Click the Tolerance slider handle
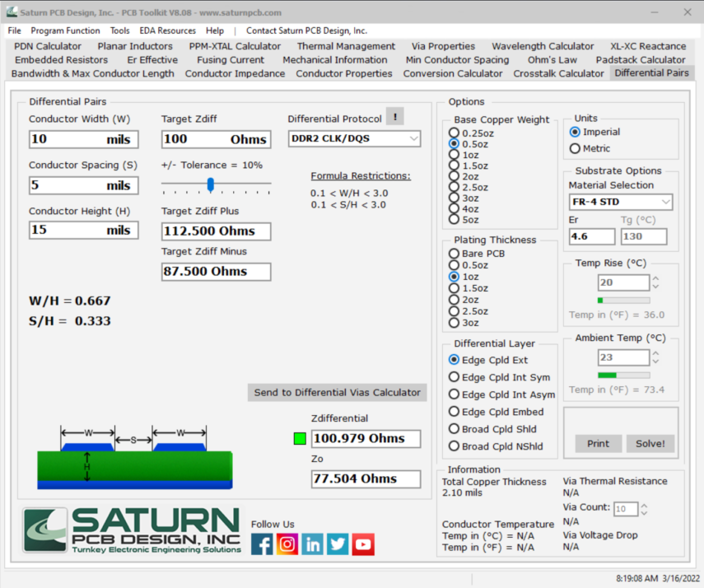The height and width of the screenshot is (588, 704). tap(211, 184)
